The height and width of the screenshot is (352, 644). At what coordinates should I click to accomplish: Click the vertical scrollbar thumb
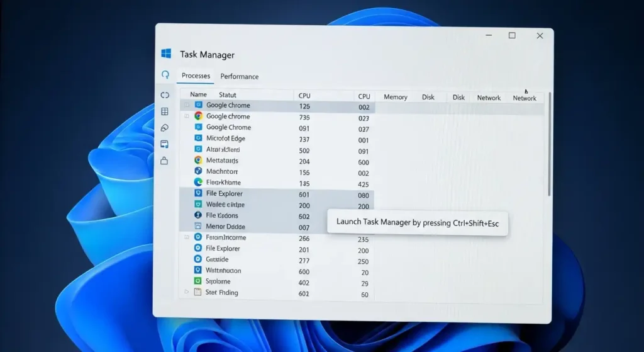tap(549, 144)
